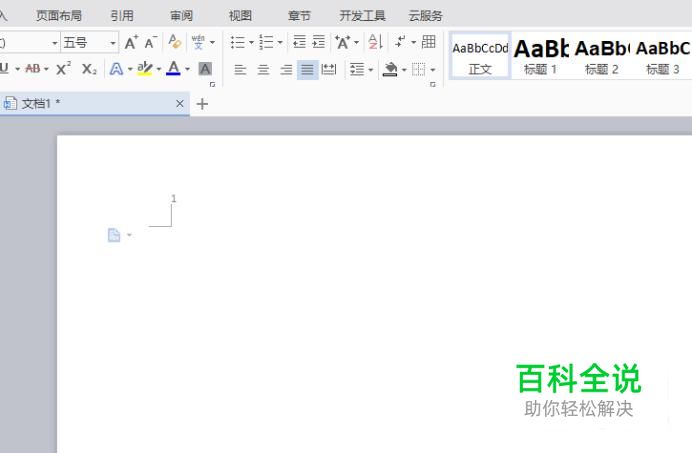Expand the numbering style dropdown arrow

coord(280,43)
